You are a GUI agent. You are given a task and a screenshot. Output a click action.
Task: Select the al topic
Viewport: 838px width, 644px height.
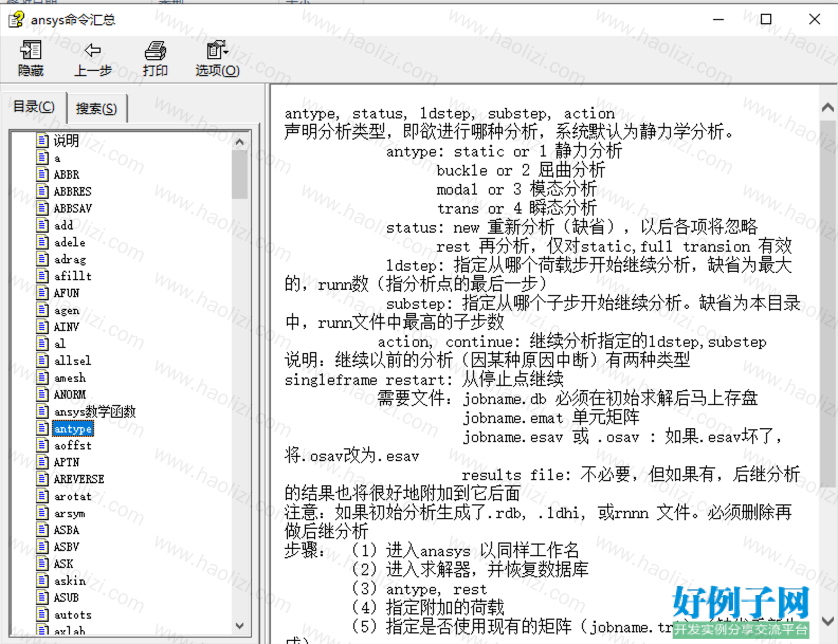click(60, 344)
